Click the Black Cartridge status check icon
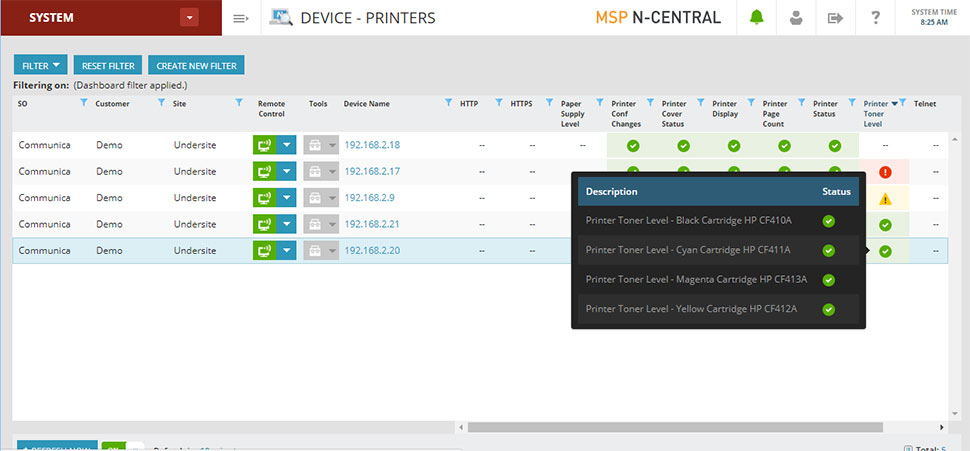 point(829,221)
